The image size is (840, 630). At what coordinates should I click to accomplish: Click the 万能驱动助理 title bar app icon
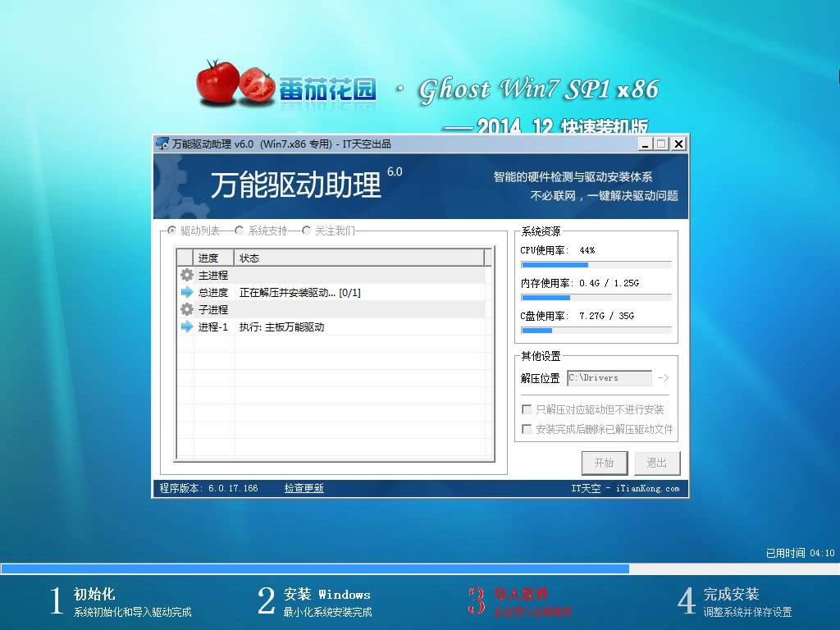162,143
